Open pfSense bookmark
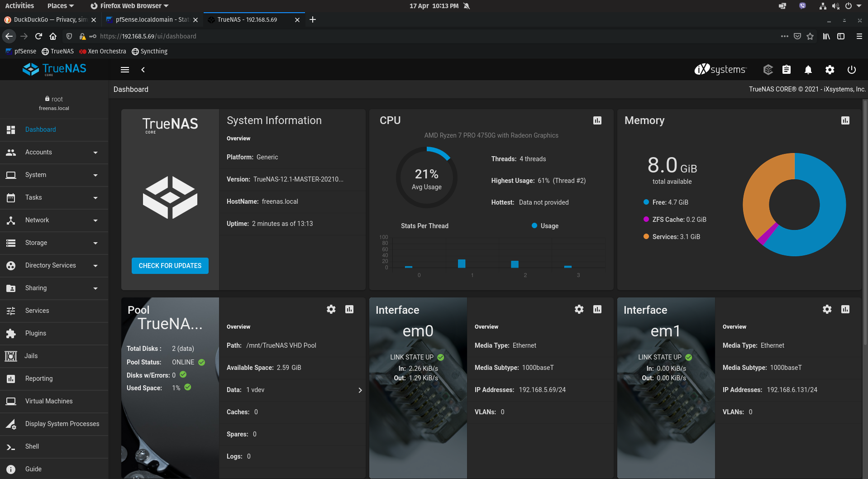Image resolution: width=868 pixels, height=479 pixels. click(x=21, y=51)
